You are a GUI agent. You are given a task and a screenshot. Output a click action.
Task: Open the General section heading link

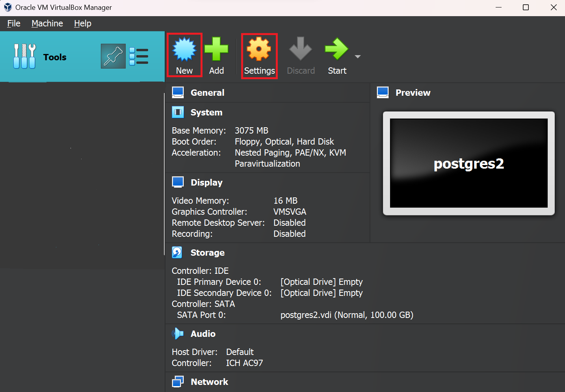pos(208,93)
